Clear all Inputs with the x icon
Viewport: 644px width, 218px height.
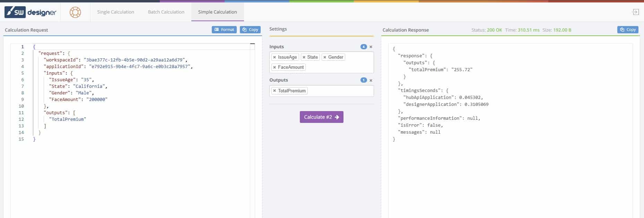(371, 47)
